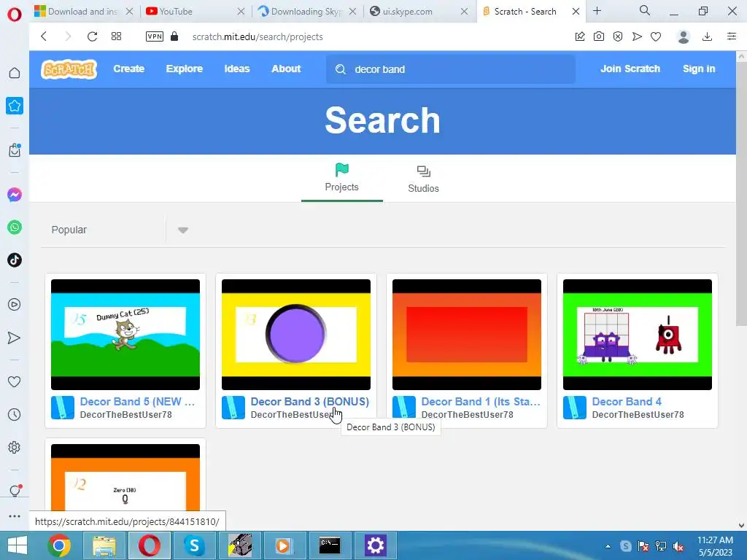This screenshot has height=560, width=747.
Task: Open the Create menu item
Action: click(x=128, y=69)
